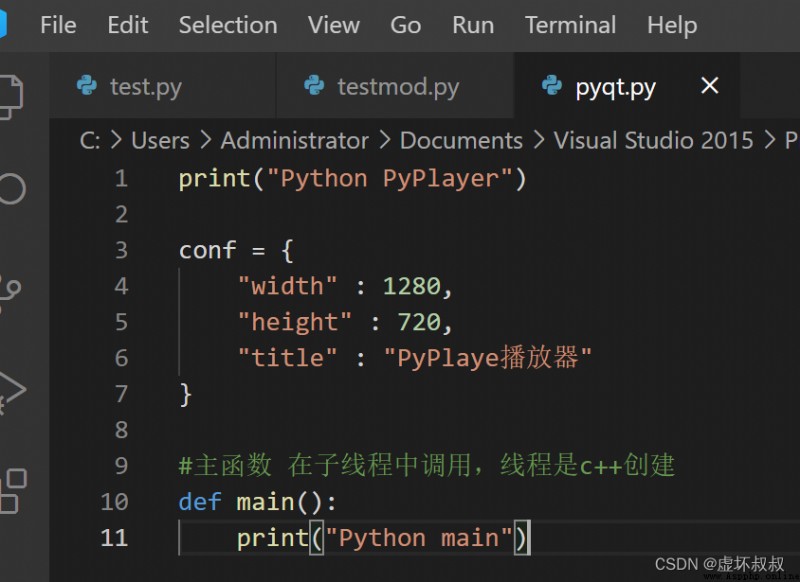Click the value 1280 on line 4
The image size is (800, 582).
412,286
